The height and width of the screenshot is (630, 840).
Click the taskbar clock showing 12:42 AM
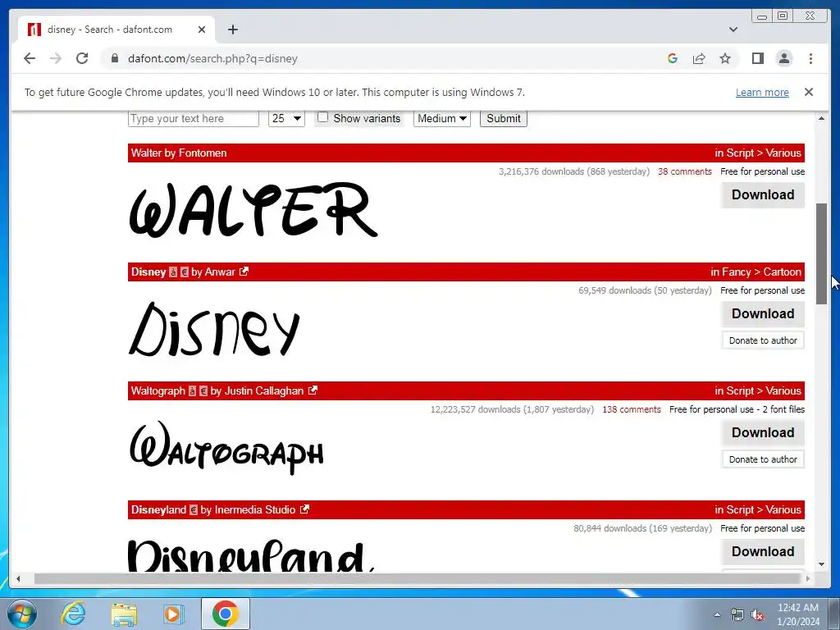coord(797,614)
